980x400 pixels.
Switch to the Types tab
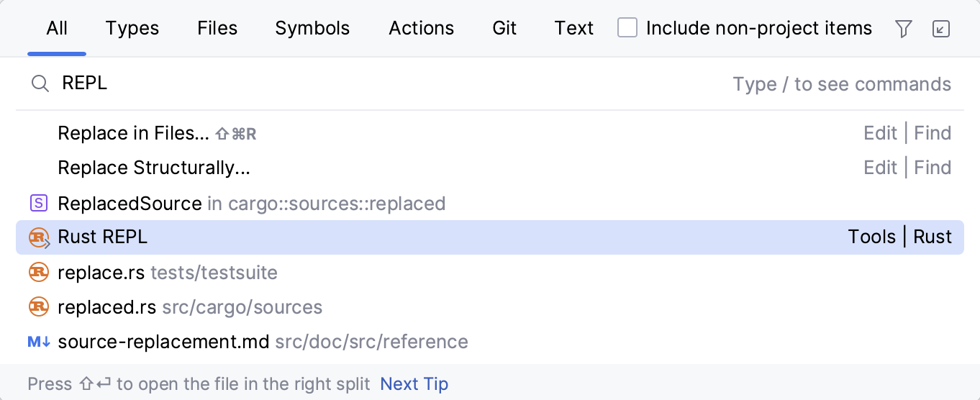132,28
